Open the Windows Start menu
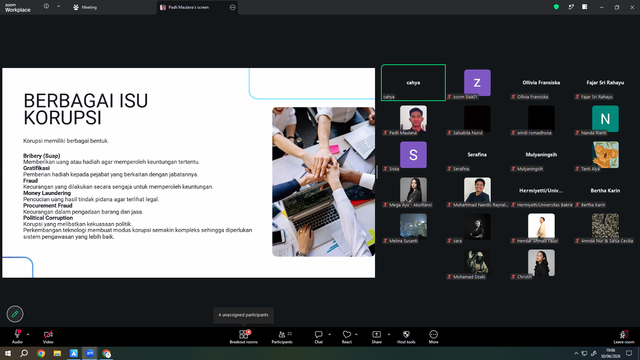This screenshot has width=640, height=360. [x=8, y=353]
